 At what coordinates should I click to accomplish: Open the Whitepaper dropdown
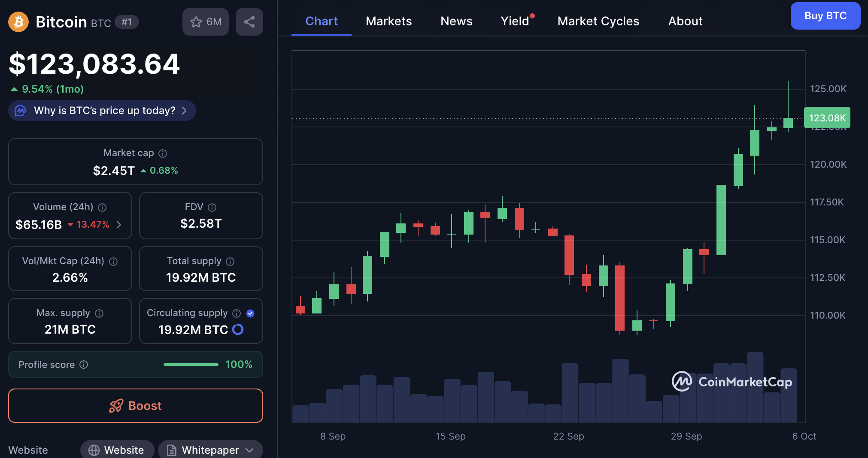coord(210,450)
